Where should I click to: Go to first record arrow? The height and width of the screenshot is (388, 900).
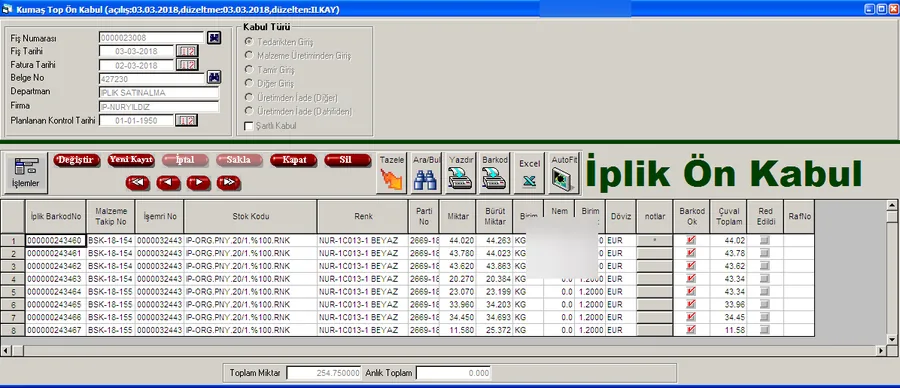138,183
